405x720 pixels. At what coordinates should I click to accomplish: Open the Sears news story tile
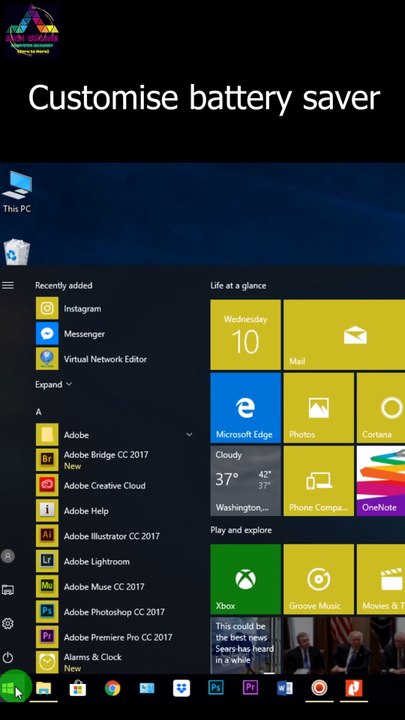pos(246,646)
